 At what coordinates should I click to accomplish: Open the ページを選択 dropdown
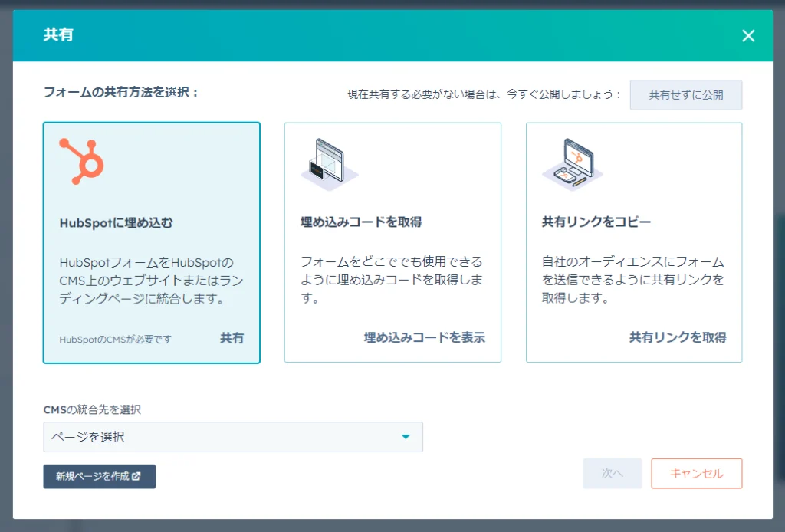click(x=233, y=437)
